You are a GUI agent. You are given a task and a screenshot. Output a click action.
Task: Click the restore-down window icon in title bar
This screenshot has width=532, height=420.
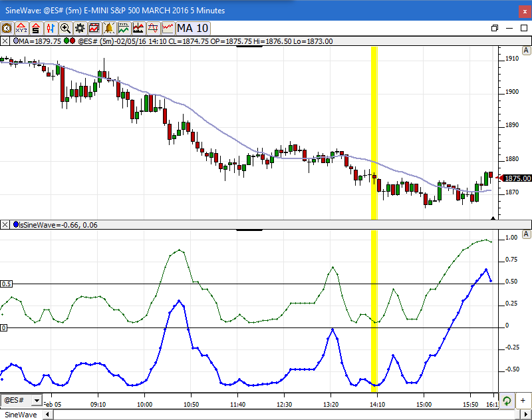tap(494, 28)
